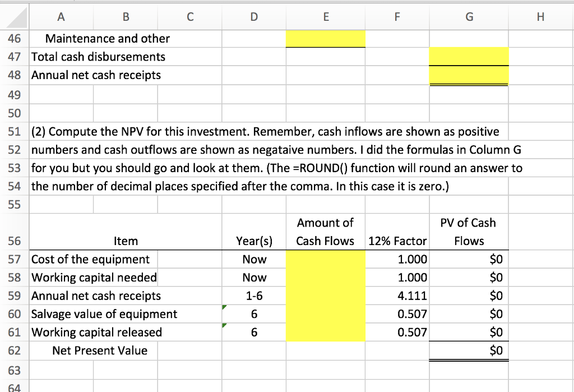Select the yellow cell next to Maintenance and other

[326, 39]
